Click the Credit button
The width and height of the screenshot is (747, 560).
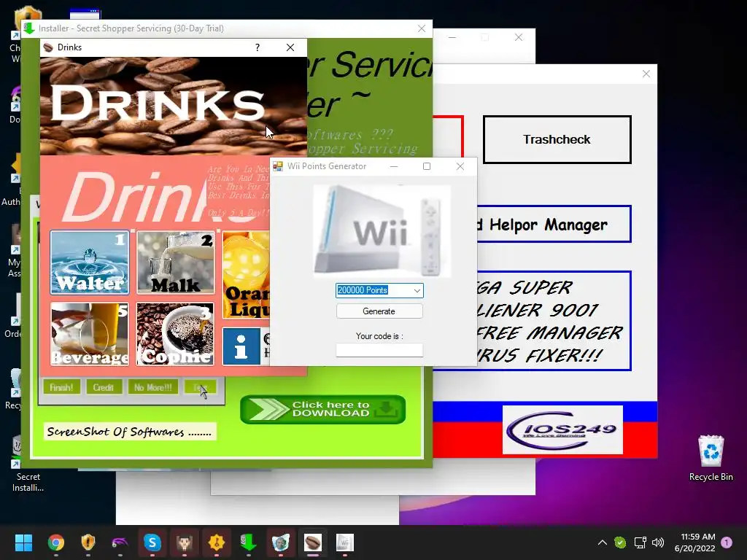(x=104, y=387)
